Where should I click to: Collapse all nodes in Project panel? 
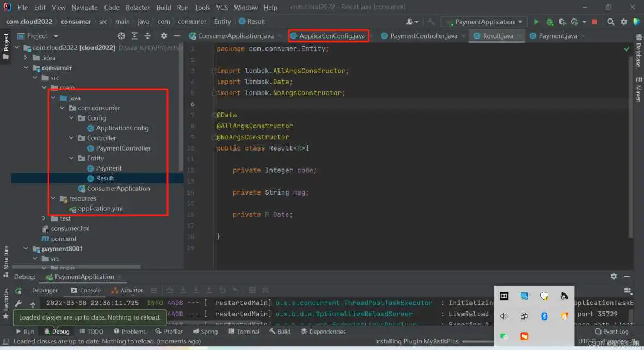(147, 36)
